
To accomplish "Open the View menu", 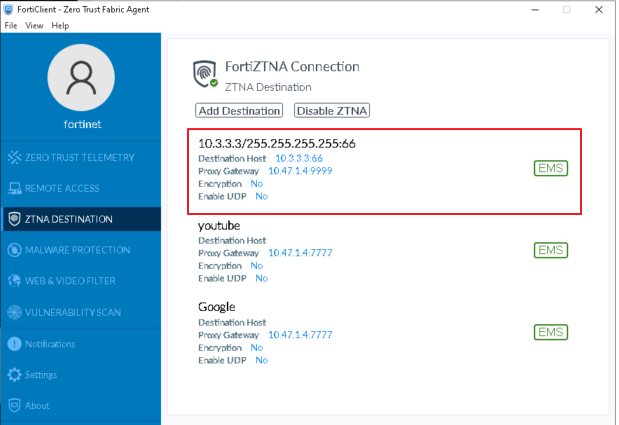I will [34, 26].
